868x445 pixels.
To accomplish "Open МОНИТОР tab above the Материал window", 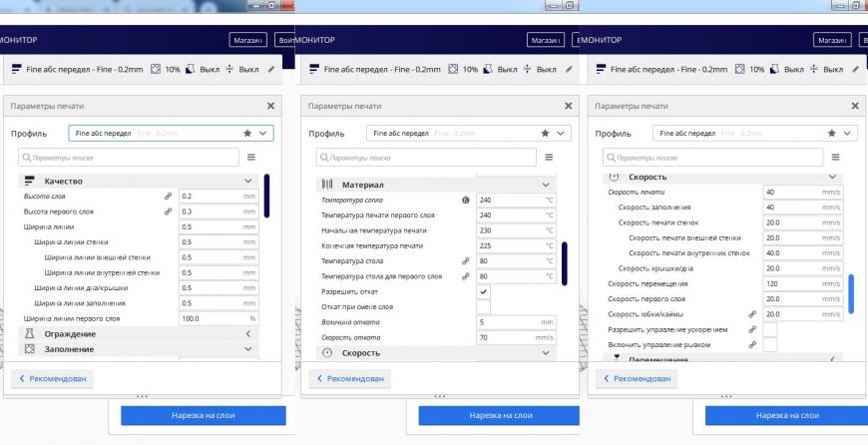I will 315,40.
